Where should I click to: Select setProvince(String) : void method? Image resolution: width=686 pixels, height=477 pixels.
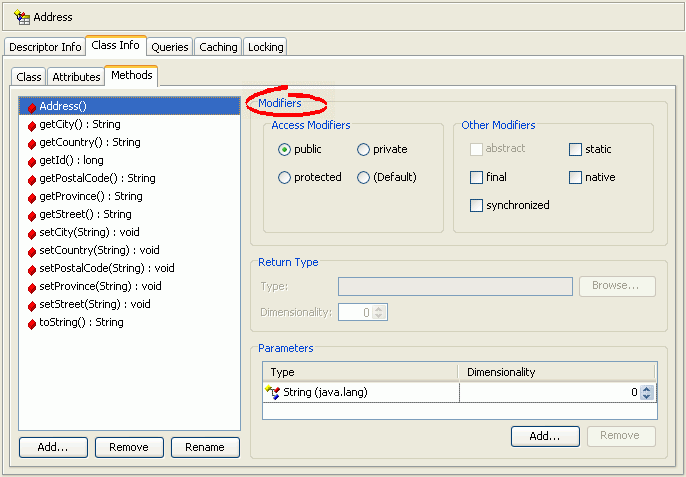130,286
